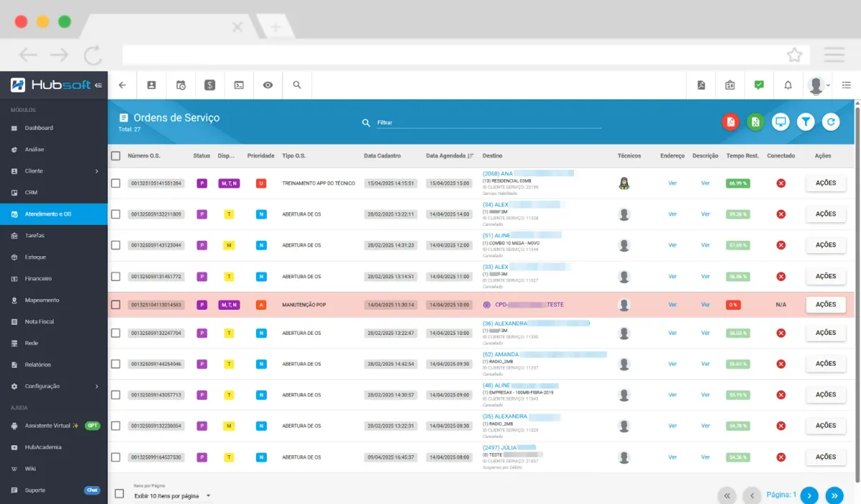
Task: Open Assistente Virtual GPT in sidebar
Action: [x=54, y=425]
